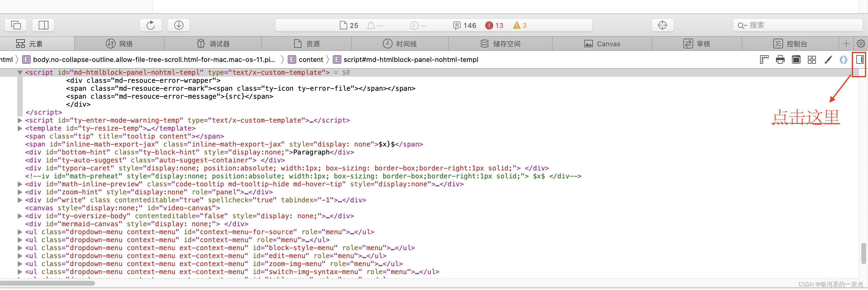
Task: Click the console log count 146
Action: coord(465,25)
